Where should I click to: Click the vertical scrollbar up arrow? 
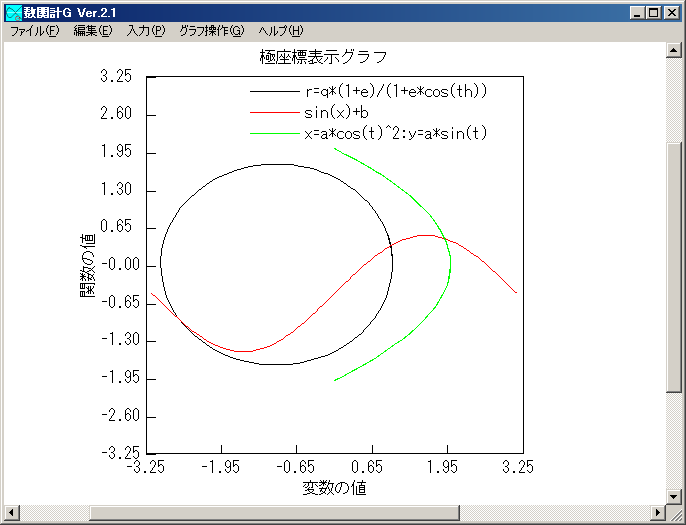675,51
